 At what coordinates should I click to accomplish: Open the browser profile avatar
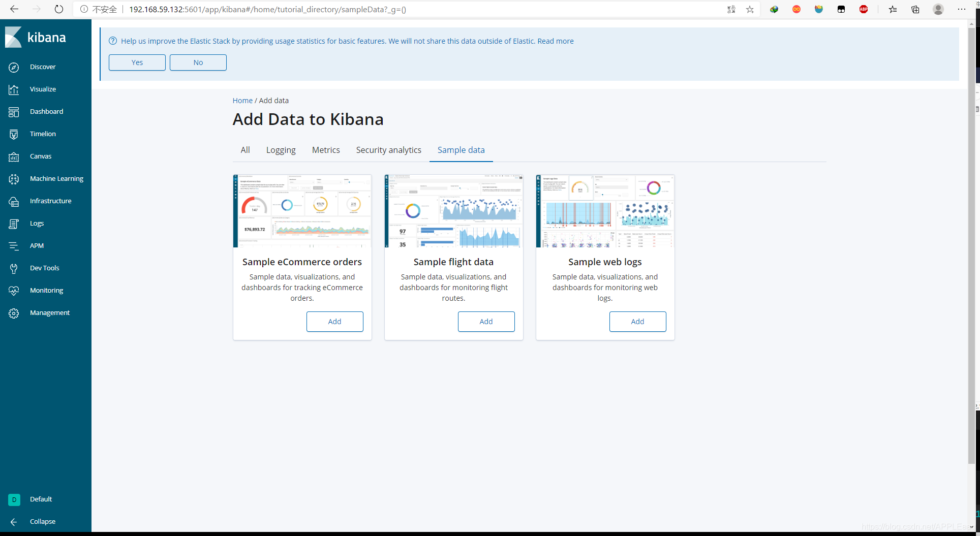tap(938, 9)
